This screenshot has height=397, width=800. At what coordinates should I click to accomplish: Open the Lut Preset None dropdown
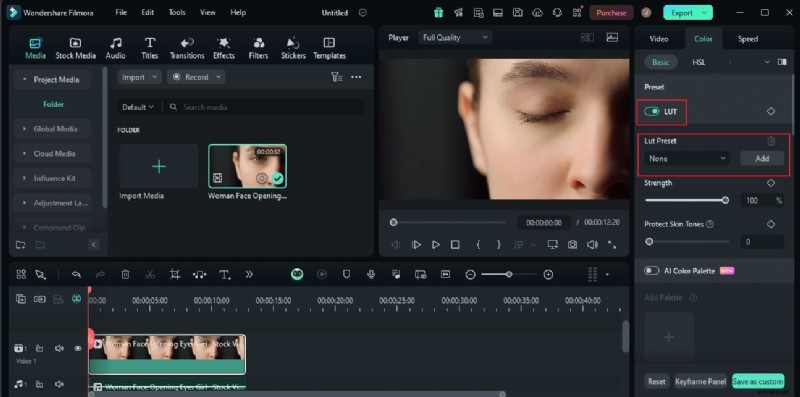[687, 159]
